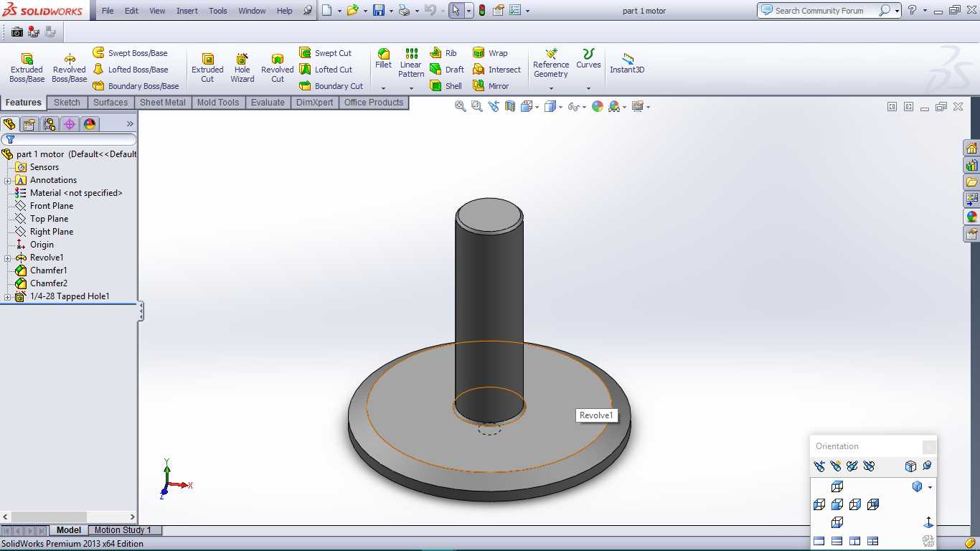The height and width of the screenshot is (551, 980).
Task: Apply the Fillet tool
Action: [383, 59]
